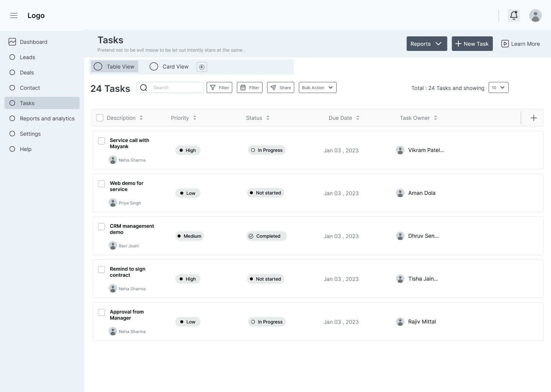This screenshot has width=551, height=392.
Task: Click the funnel Filter button
Action: 219,88
